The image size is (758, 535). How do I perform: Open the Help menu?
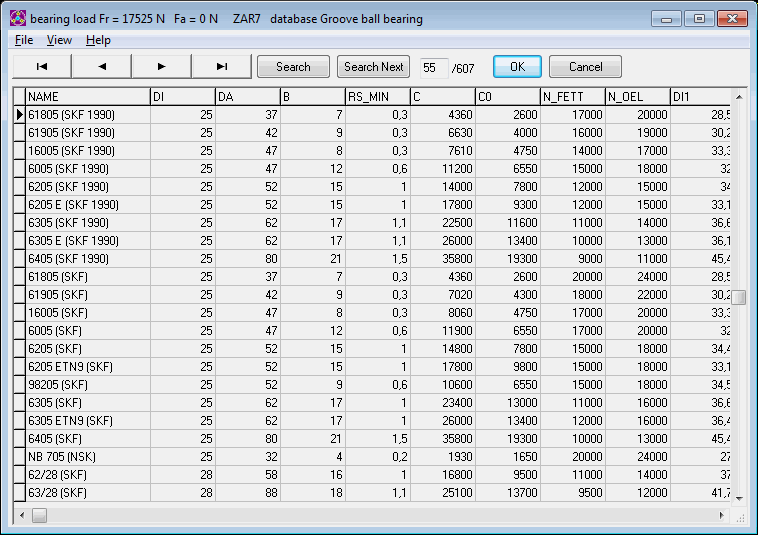(98, 40)
